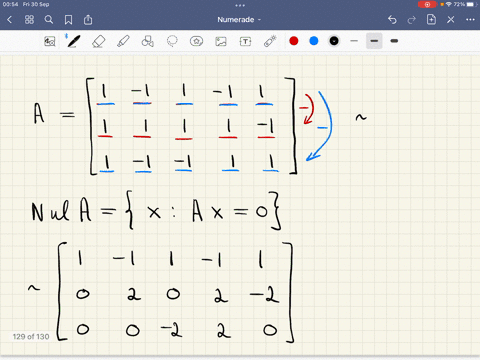Redo the last undone action

tap(412, 20)
